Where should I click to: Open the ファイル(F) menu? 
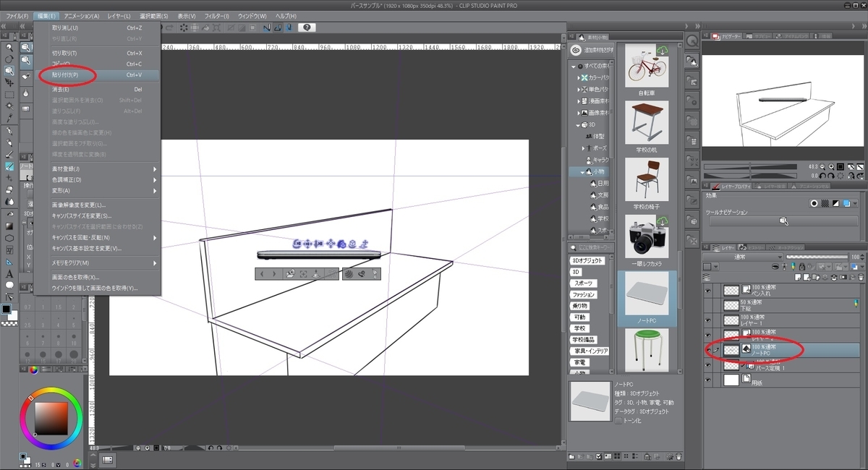click(x=17, y=15)
